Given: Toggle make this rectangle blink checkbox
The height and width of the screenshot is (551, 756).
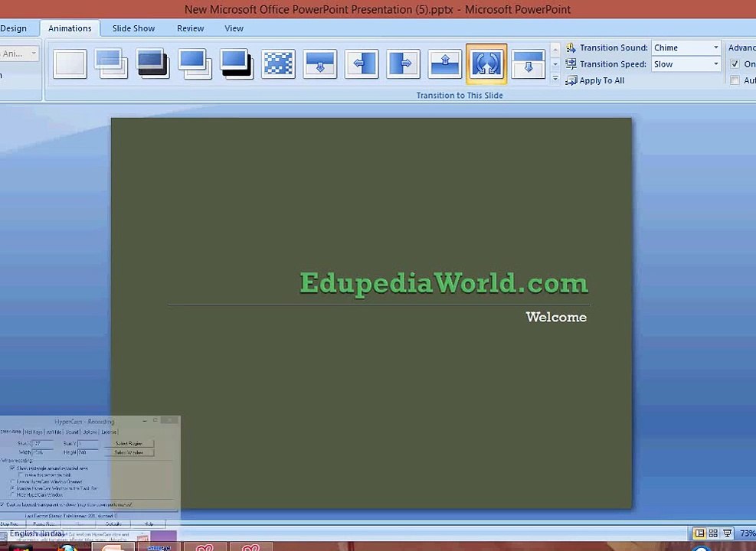Looking at the screenshot, I should coord(20,475).
